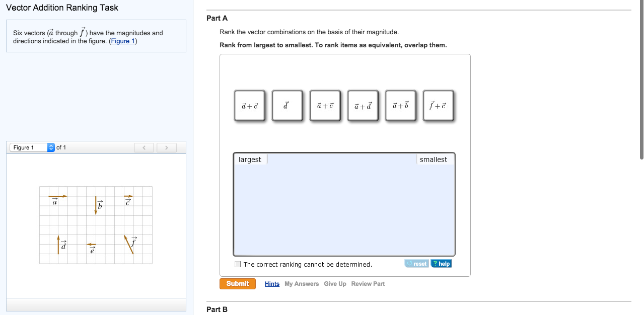Screen dimensions: 644x315
Task: Click the previous-figure left arrow
Action: coord(144,147)
